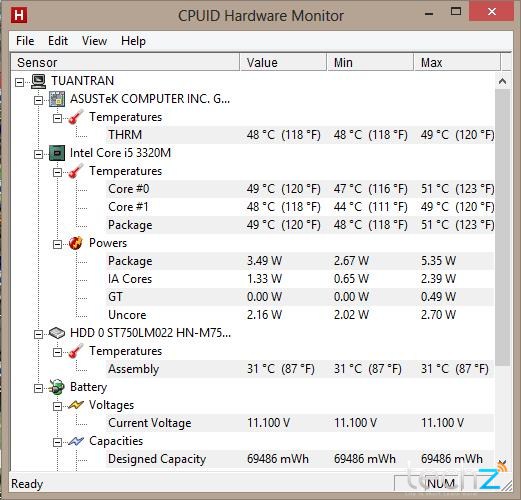Click the HWMonitor app icon in title bar
521x500 pixels.
click(x=19, y=15)
